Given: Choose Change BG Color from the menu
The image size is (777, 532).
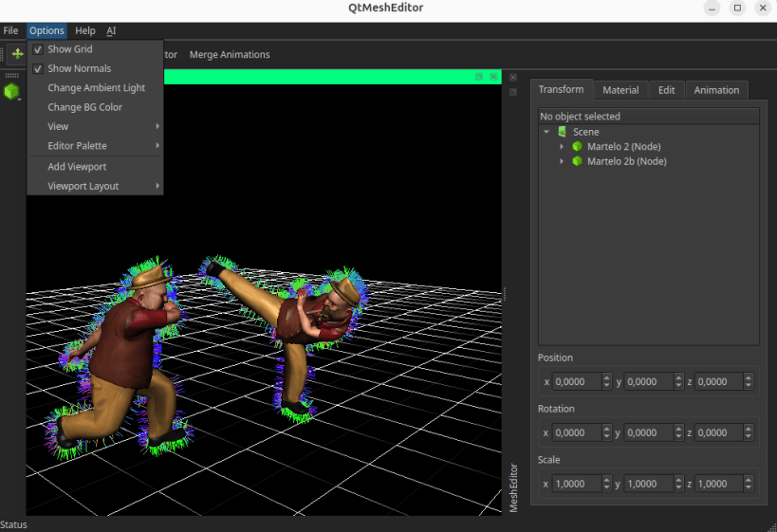Looking at the screenshot, I should click(84, 107).
